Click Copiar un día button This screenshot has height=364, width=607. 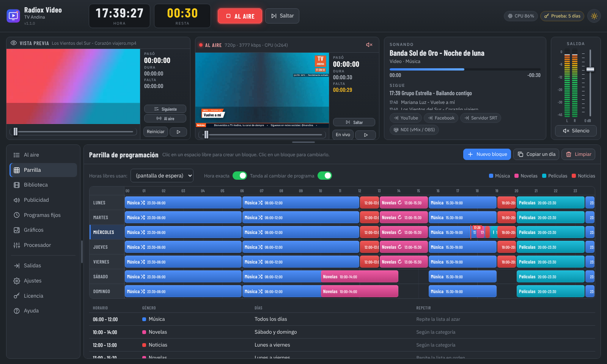coord(536,154)
